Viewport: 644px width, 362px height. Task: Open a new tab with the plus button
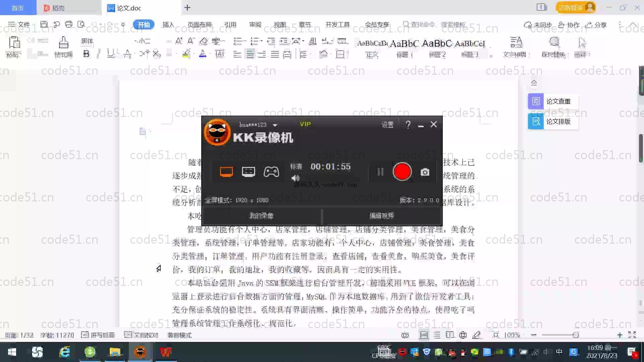pos(187,7)
